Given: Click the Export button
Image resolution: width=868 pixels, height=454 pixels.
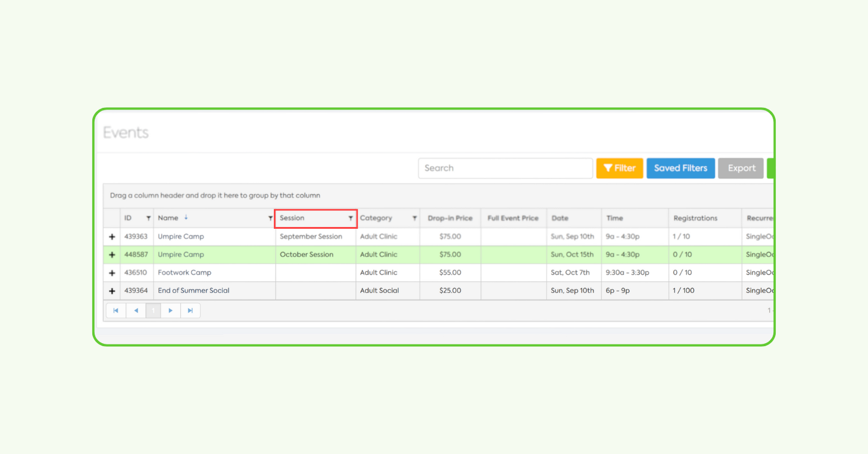Looking at the screenshot, I should [x=741, y=168].
